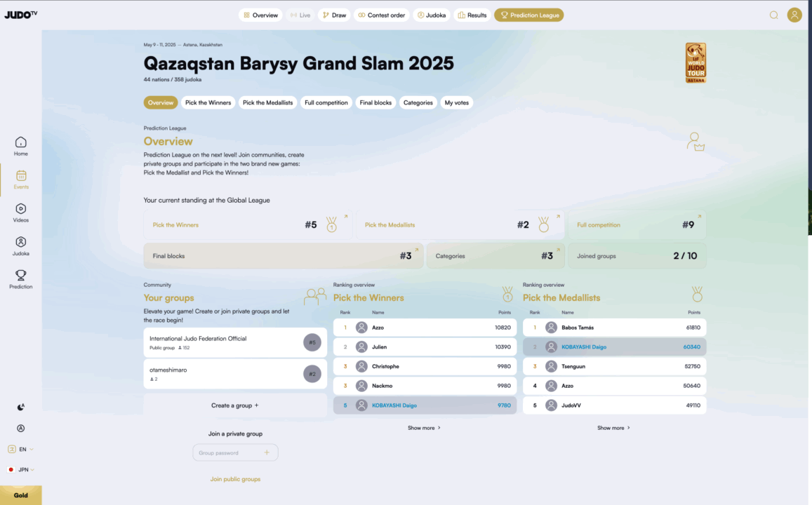Viewport: 812px width, 505px height.
Task: Open the Judoka top tab
Action: pyautogui.click(x=432, y=15)
